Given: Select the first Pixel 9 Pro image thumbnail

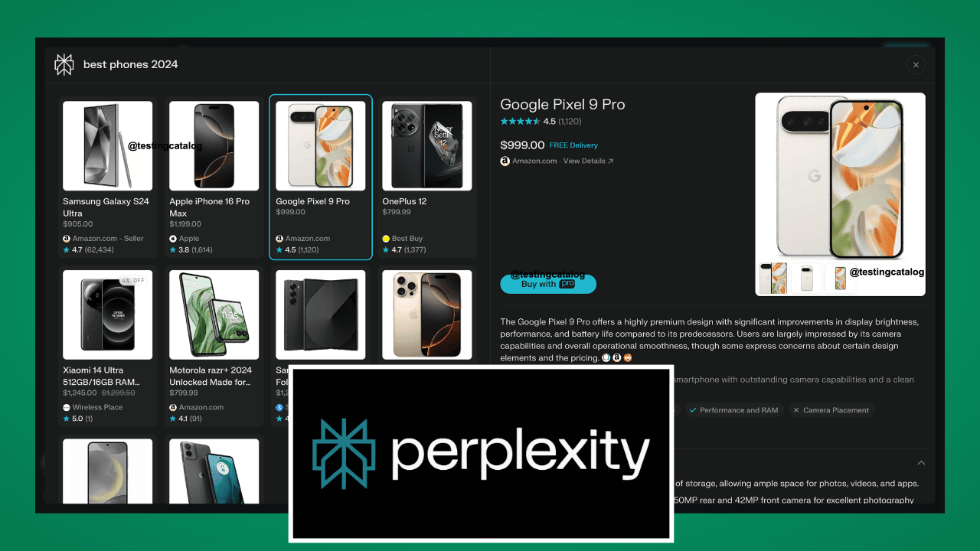Looking at the screenshot, I should click(773, 278).
